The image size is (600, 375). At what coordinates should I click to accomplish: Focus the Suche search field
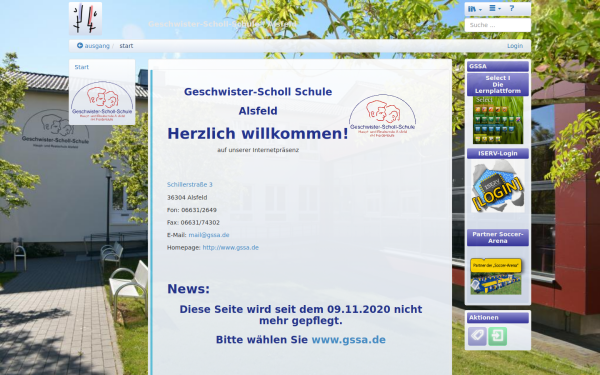point(497,25)
